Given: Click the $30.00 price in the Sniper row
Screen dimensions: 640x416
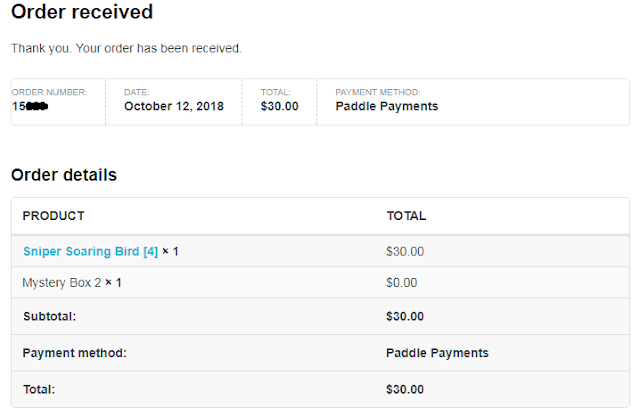Looking at the screenshot, I should point(404,252).
